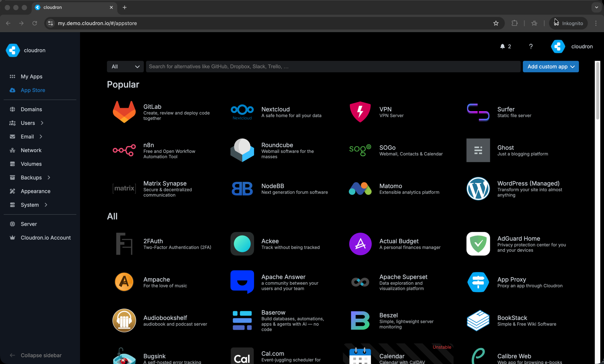Open the Nextcloud app icon
604x364 pixels.
(242, 112)
